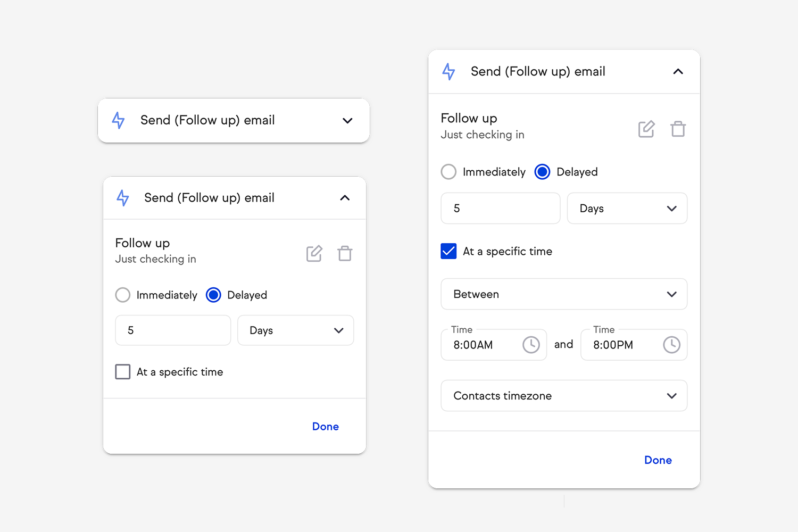798x532 pixels.
Task: Open the Contacts timezone dropdown
Action: coord(564,396)
